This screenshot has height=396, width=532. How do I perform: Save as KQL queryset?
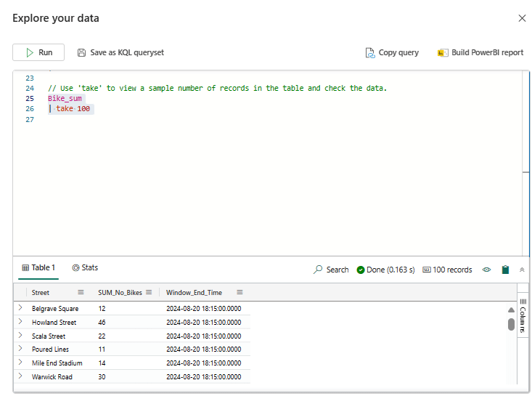pyautogui.click(x=120, y=52)
